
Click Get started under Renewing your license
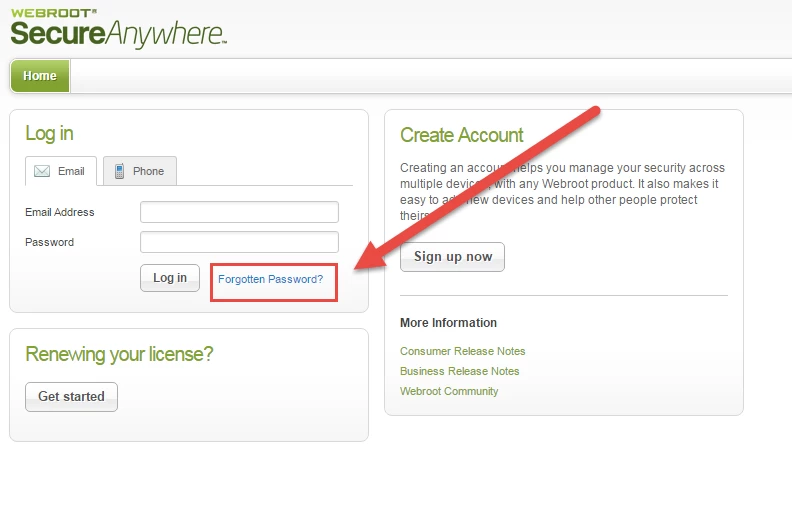point(71,397)
